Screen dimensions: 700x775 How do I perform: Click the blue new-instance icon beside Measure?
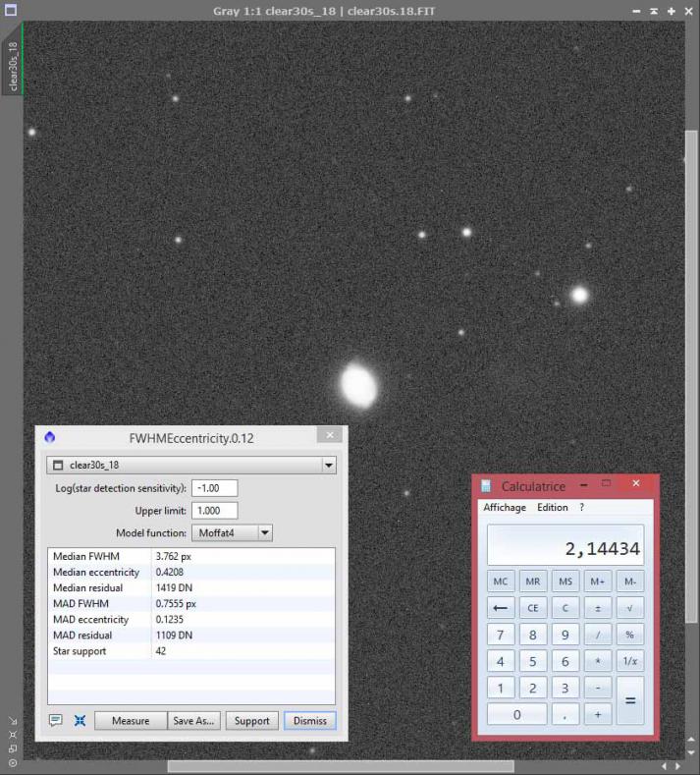click(80, 721)
